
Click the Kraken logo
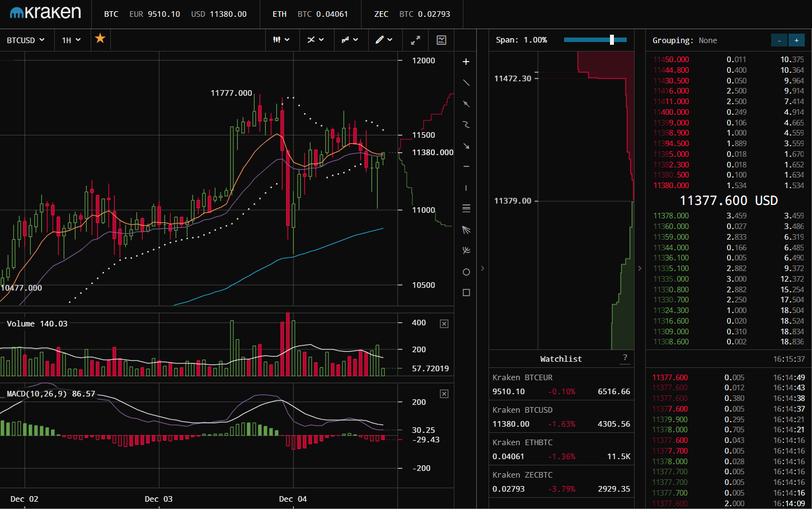pos(45,13)
